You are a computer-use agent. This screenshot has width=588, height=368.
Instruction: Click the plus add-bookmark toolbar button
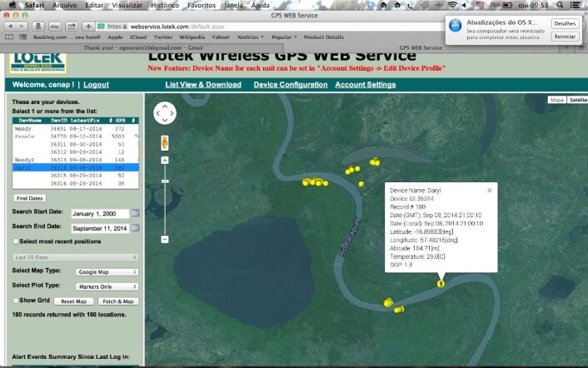click(x=88, y=27)
